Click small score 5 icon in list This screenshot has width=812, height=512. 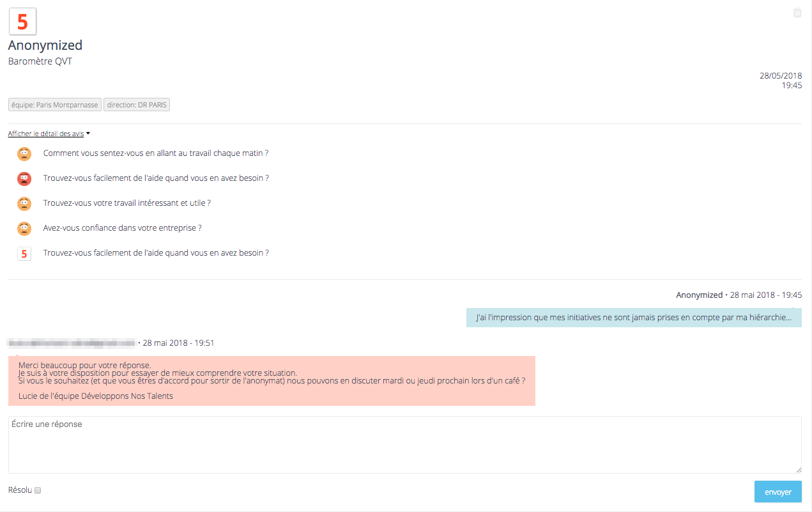(x=24, y=254)
